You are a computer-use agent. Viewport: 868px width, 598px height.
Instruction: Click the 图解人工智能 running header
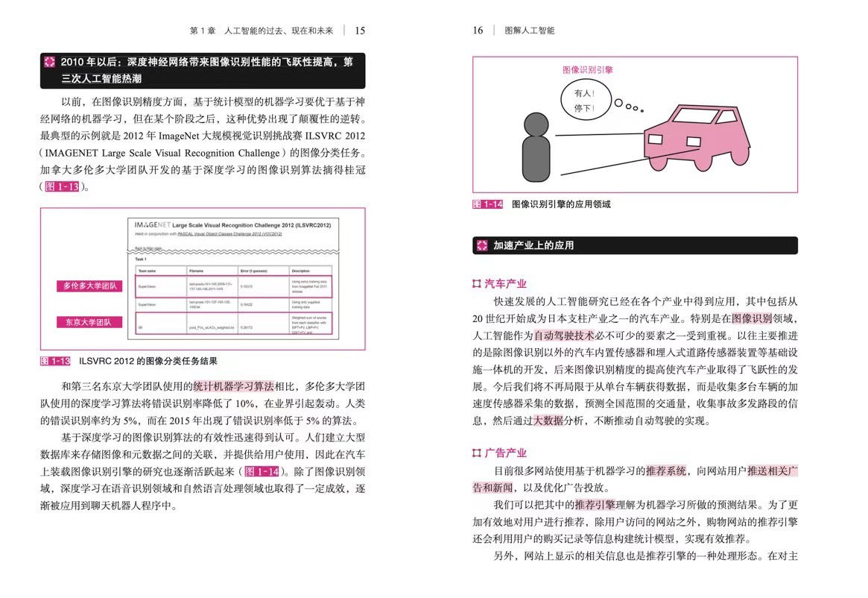pyautogui.click(x=529, y=31)
